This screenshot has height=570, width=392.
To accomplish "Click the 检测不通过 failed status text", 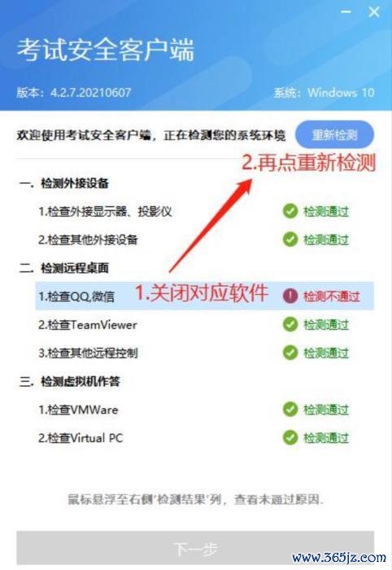I will click(x=331, y=296).
